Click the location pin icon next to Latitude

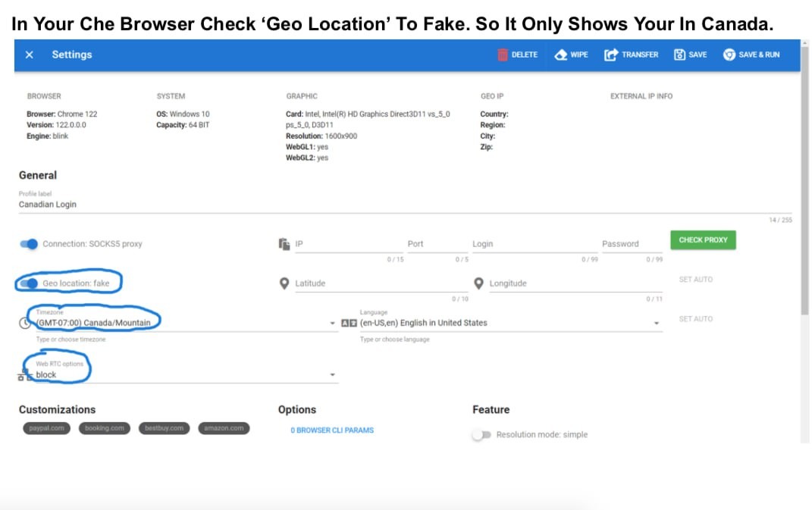[284, 283]
